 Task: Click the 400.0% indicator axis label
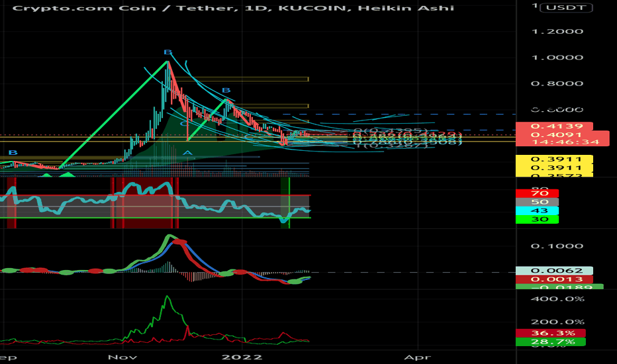tap(557, 299)
